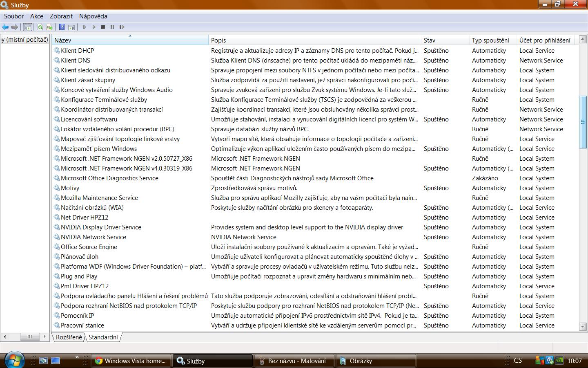Select Koncové vytváření služby Windows Audio

(117, 90)
